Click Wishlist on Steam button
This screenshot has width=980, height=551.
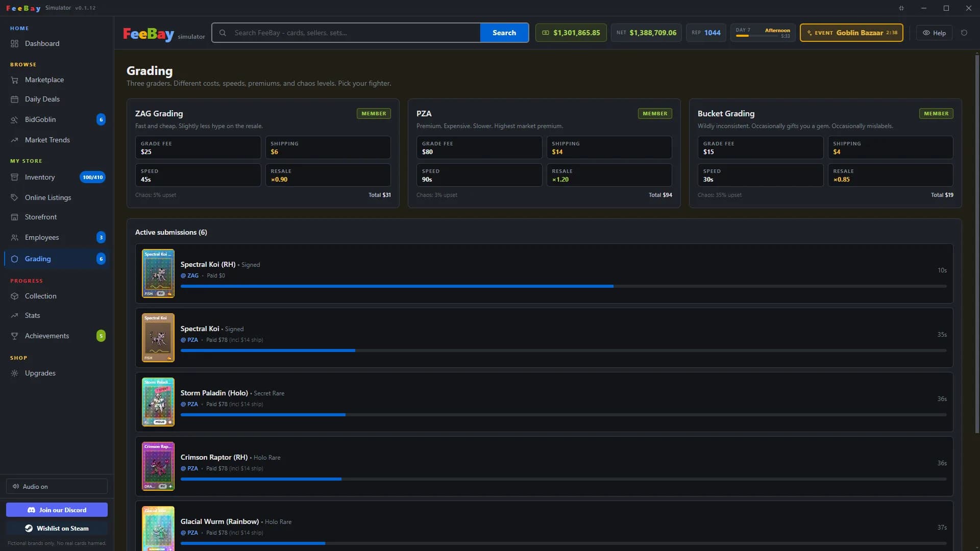coord(57,529)
